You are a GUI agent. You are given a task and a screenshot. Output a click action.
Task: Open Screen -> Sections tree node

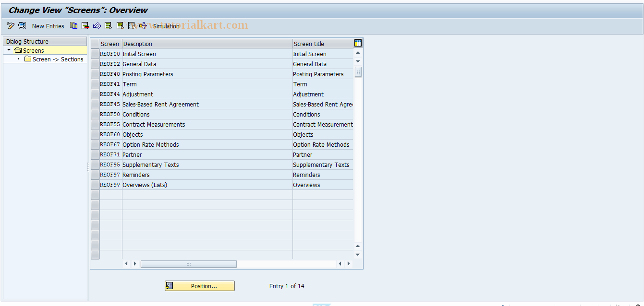[54, 59]
